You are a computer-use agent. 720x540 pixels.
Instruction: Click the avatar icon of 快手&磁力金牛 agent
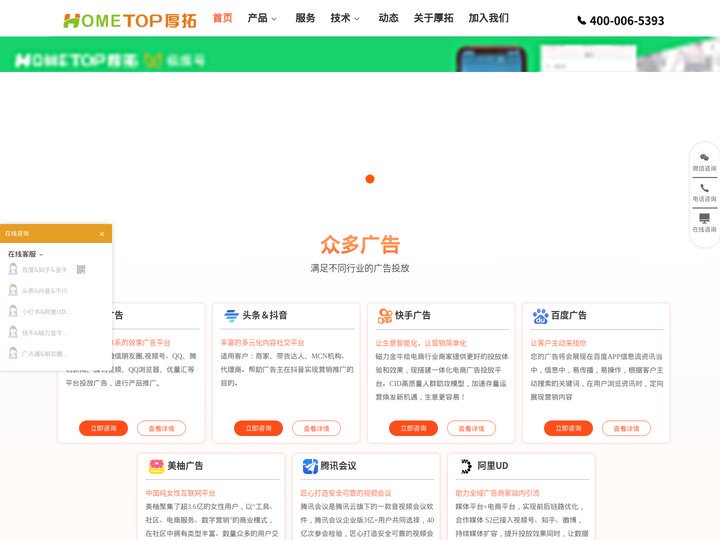click(13, 332)
